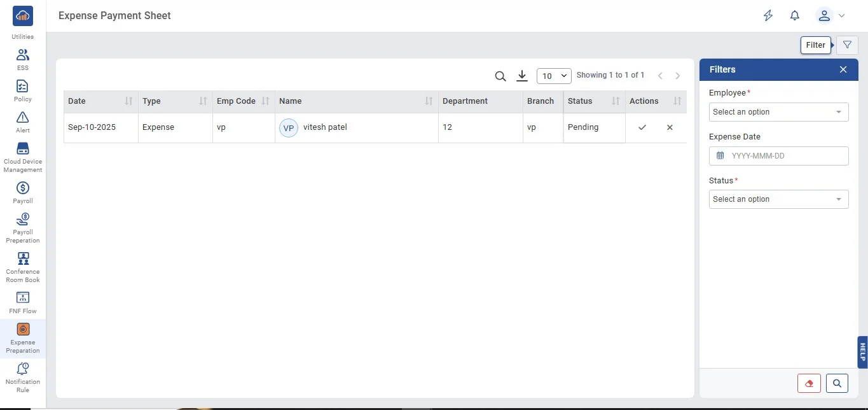
Task: Toggle the filter funnel icon
Action: [x=847, y=45]
